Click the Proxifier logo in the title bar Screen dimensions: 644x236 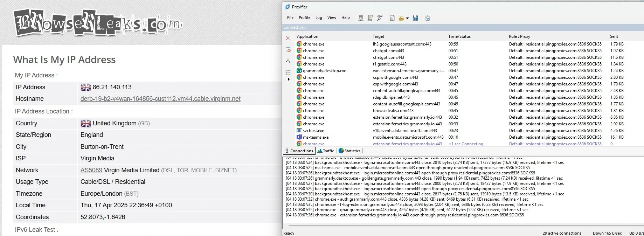point(288,7)
